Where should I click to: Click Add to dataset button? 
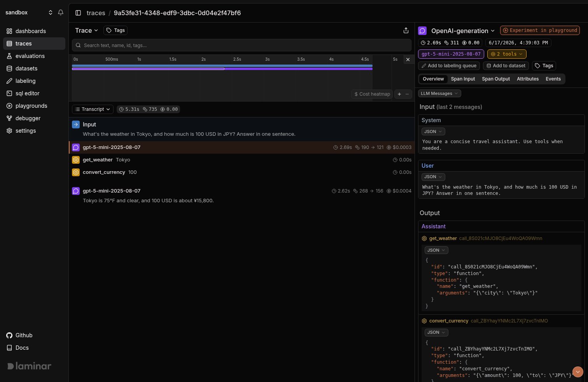506,66
